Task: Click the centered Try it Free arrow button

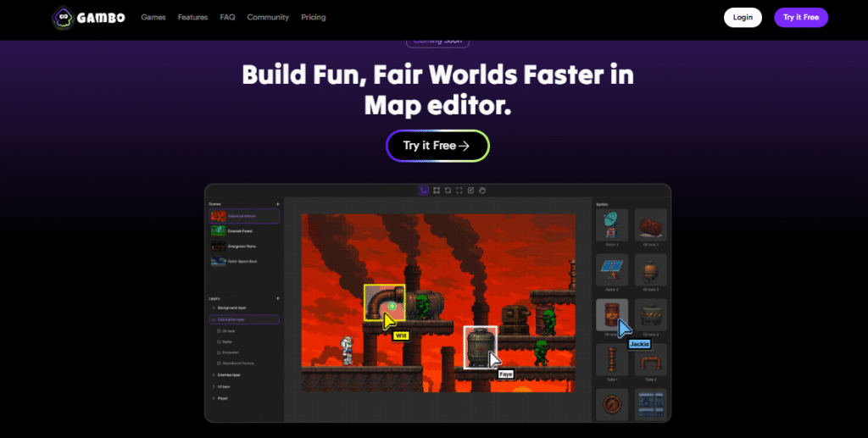Action: pyautogui.click(x=437, y=146)
